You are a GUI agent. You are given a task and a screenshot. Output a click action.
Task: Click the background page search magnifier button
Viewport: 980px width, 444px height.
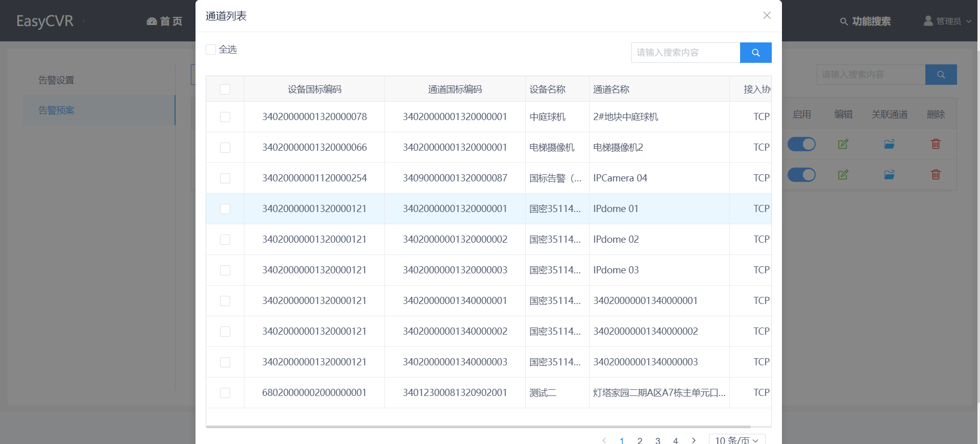(x=941, y=75)
